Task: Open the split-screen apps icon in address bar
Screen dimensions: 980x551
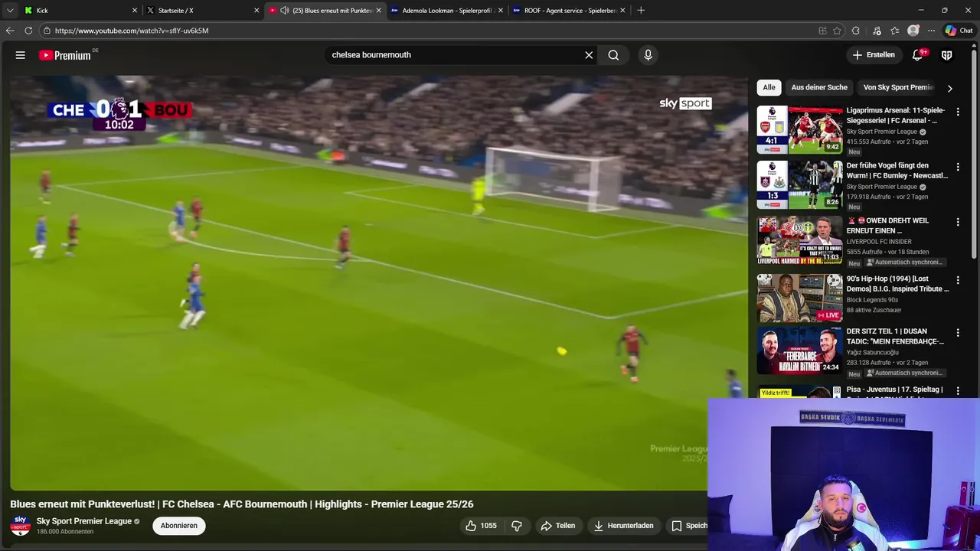Action: click(x=822, y=31)
